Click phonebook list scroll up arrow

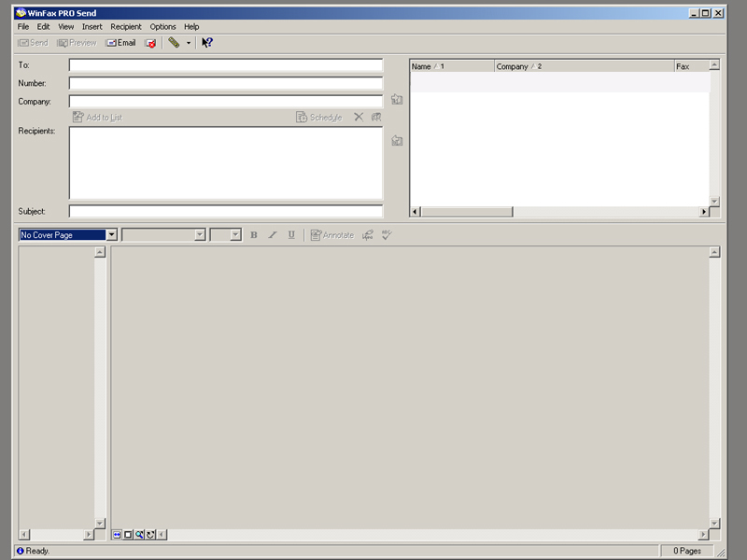point(714,64)
